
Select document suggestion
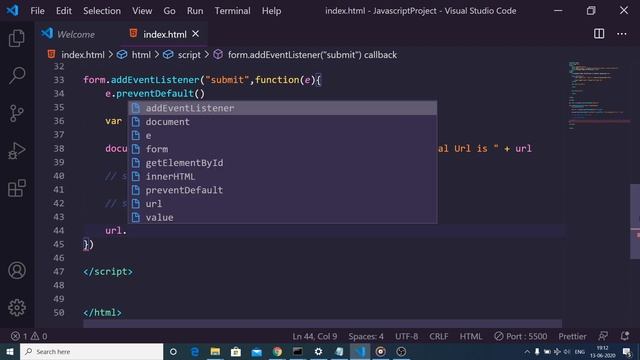282,122
